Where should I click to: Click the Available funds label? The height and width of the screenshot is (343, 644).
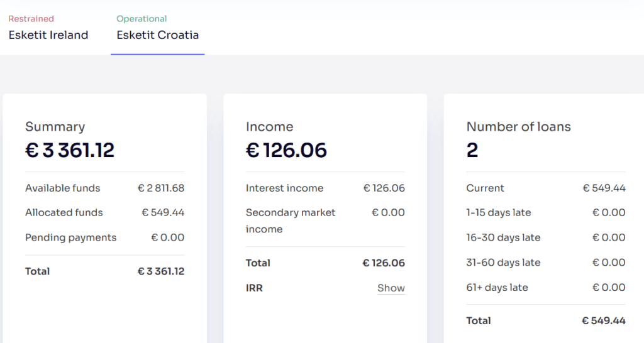[x=62, y=188]
